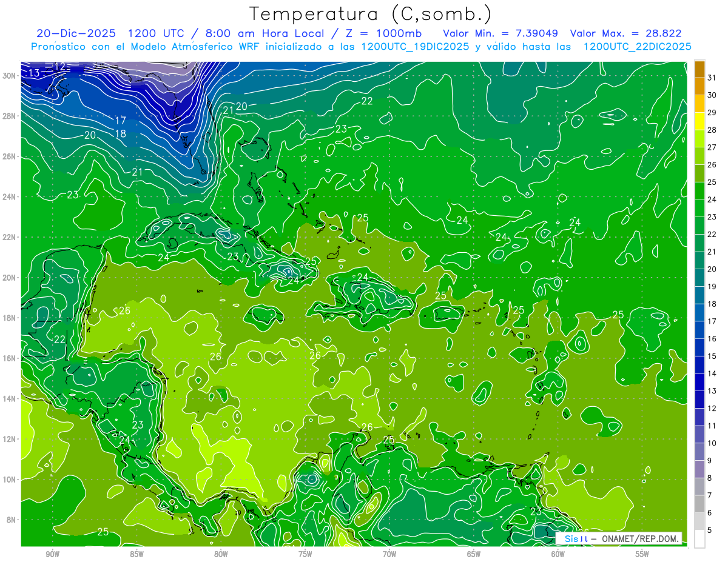This screenshot has height=562, width=728.
Task: Click the 12N latitude axis label
Action: [8, 439]
